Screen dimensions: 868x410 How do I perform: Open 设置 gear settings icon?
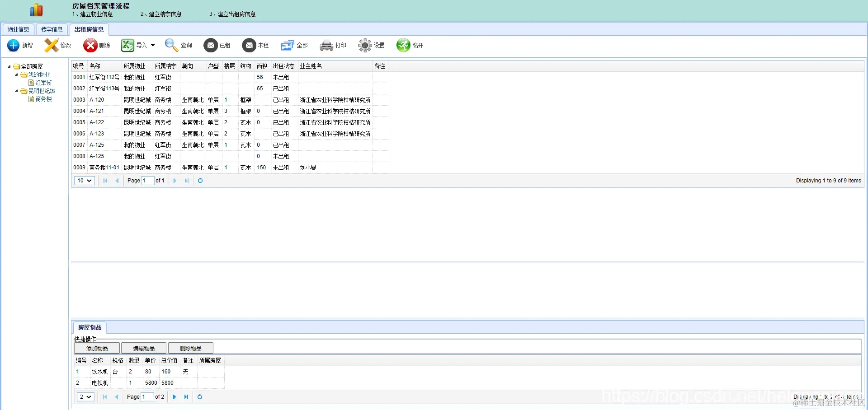pyautogui.click(x=365, y=45)
